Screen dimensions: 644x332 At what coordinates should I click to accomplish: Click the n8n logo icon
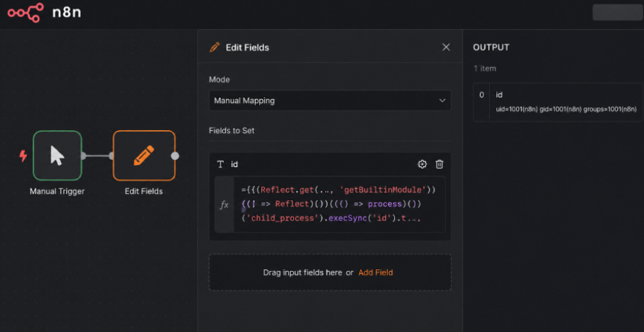pos(26,12)
